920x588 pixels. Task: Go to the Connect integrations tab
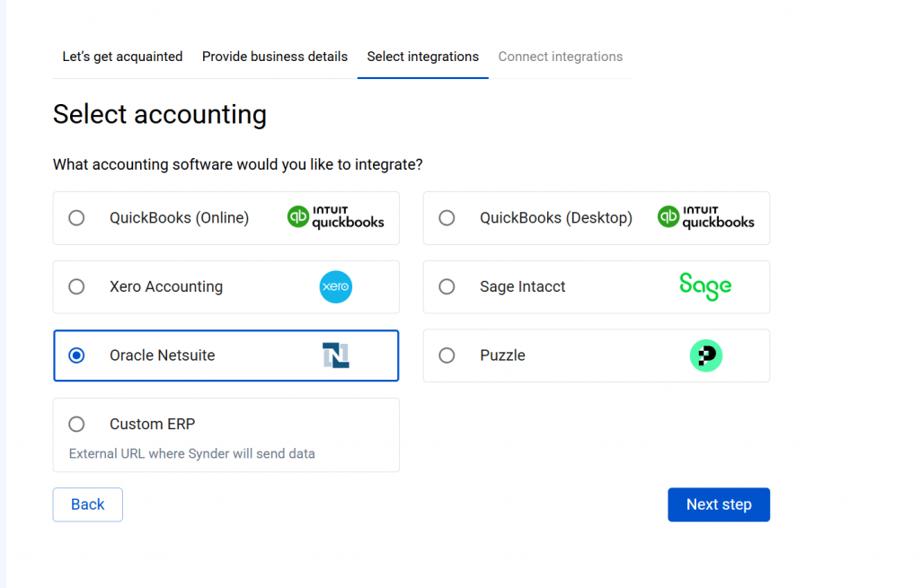[x=561, y=57]
